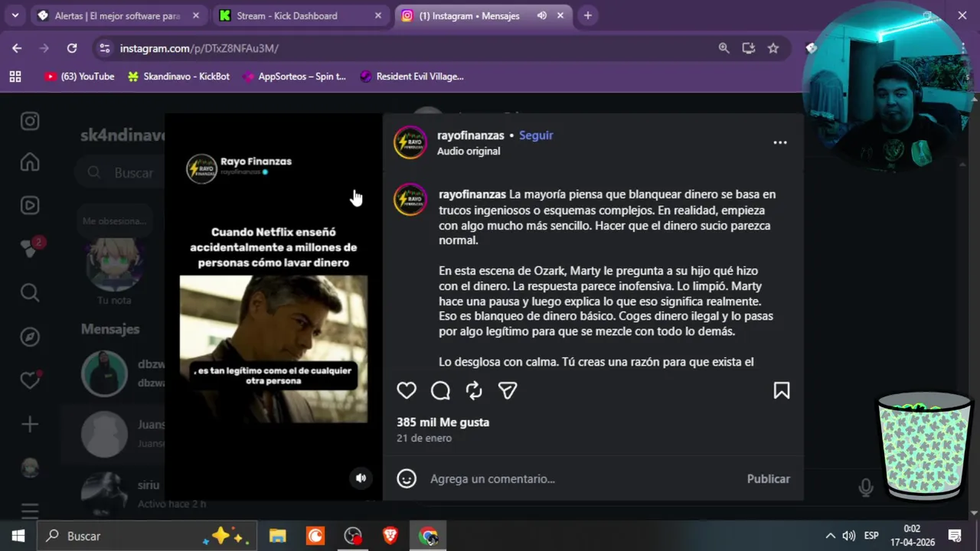View the 385 mil Me gusta likes list

click(443, 422)
